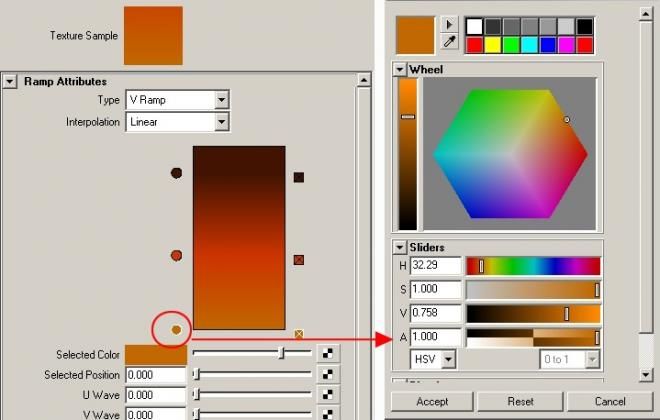This screenshot has width=660, height=420.
Task: Click the Reset button
Action: tap(520, 401)
